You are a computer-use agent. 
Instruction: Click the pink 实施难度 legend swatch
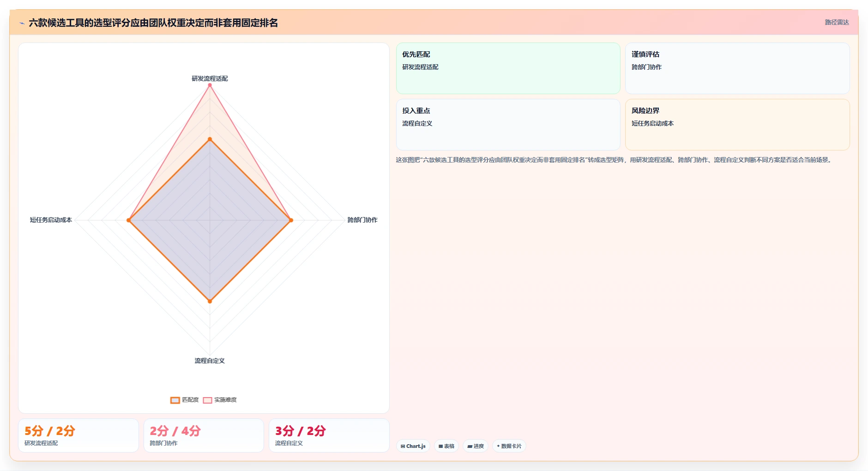click(208, 400)
